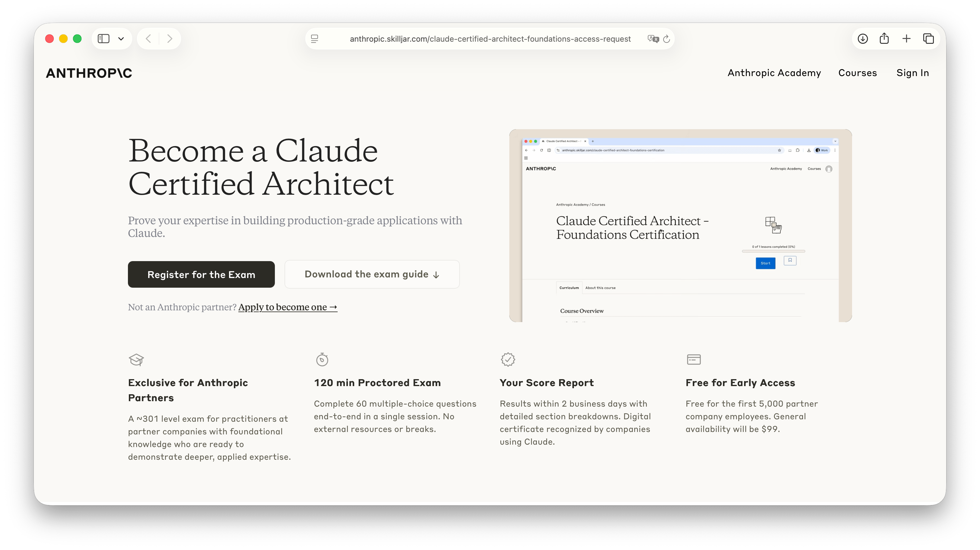Show all tabs overview
Image resolution: width=980 pixels, height=550 pixels.
coord(928,38)
